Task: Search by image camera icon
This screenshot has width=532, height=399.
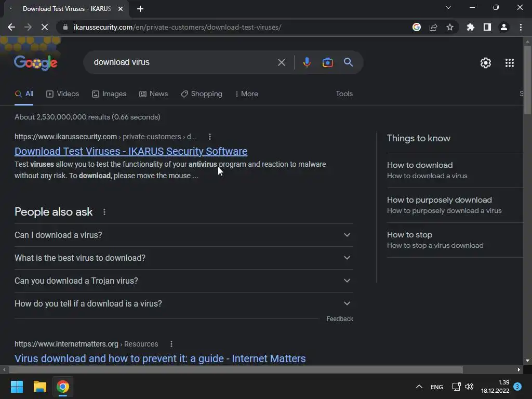Action: tap(327, 62)
